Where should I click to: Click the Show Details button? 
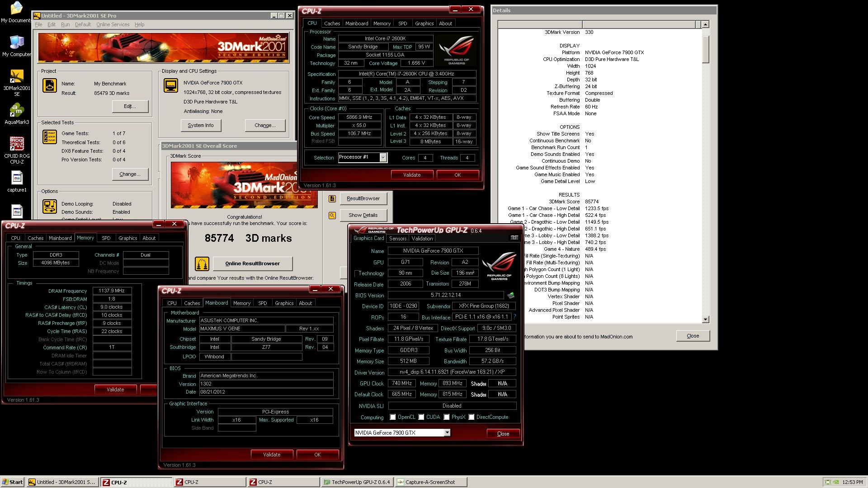tap(363, 216)
